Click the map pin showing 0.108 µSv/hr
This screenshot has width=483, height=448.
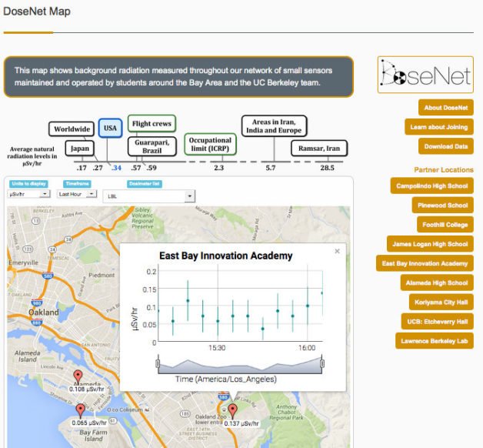pyautogui.click(x=78, y=376)
